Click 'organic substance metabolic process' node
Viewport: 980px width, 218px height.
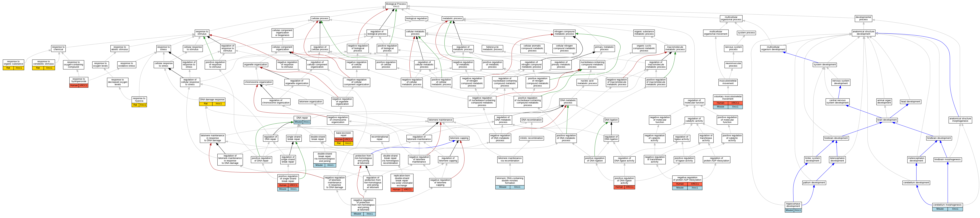[644, 33]
